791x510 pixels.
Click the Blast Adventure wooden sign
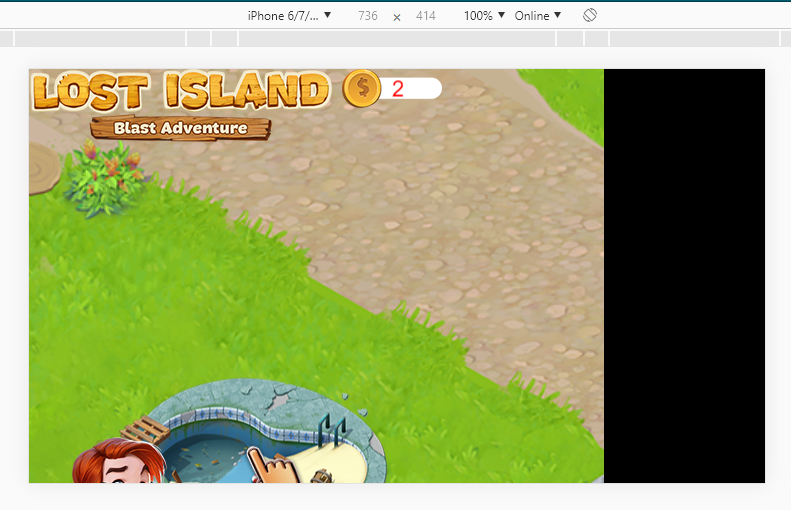click(181, 128)
